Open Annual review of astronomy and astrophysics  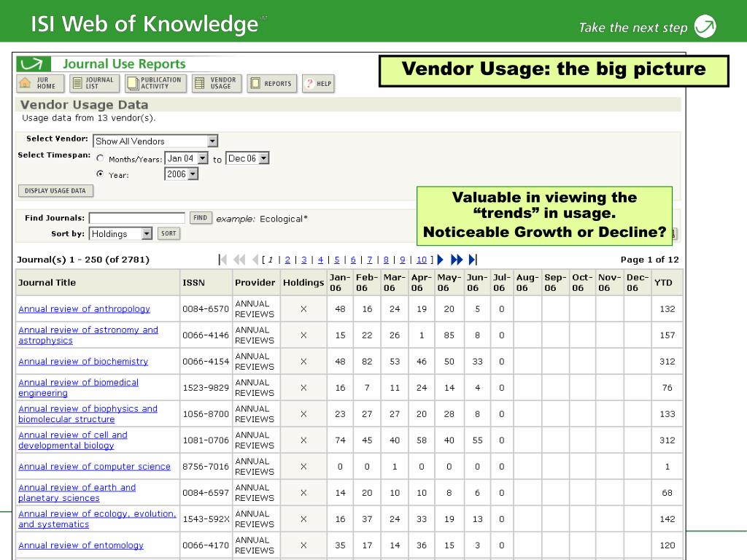pyautogui.click(x=88, y=335)
